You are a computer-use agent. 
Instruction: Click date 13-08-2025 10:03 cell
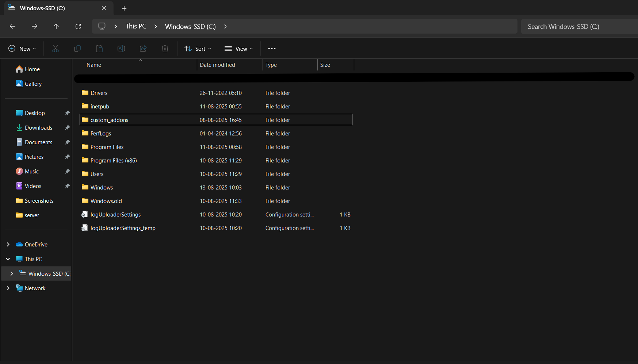(221, 188)
